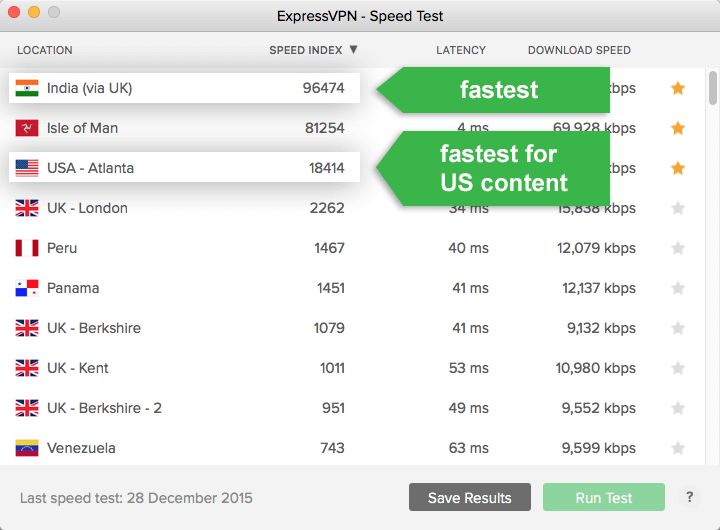
Task: Click Peru latency 40 ms
Action: pyautogui.click(x=468, y=248)
